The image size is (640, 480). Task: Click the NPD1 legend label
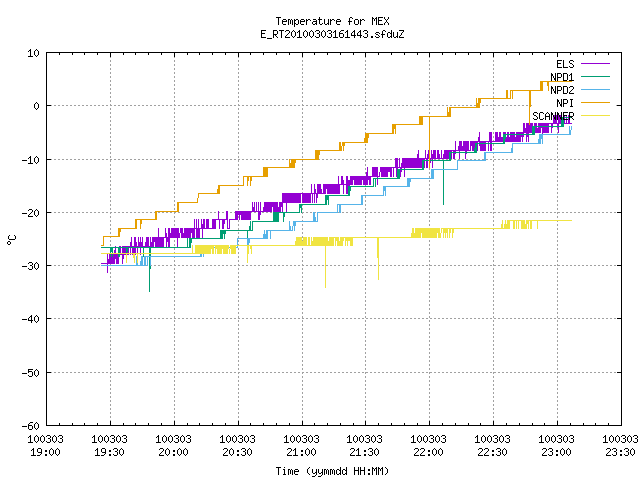point(562,77)
